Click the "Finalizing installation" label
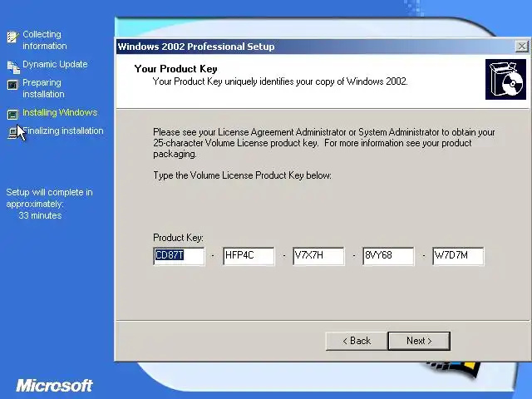 click(x=63, y=131)
